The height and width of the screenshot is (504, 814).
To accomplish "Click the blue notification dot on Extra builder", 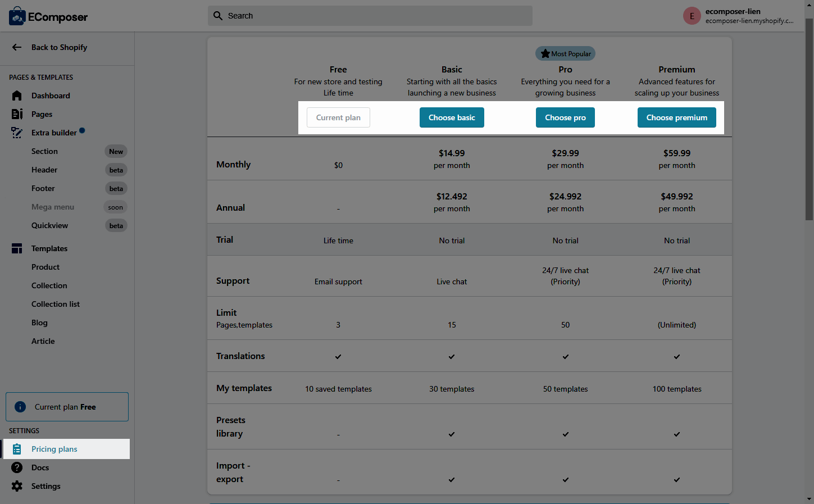I will [82, 130].
